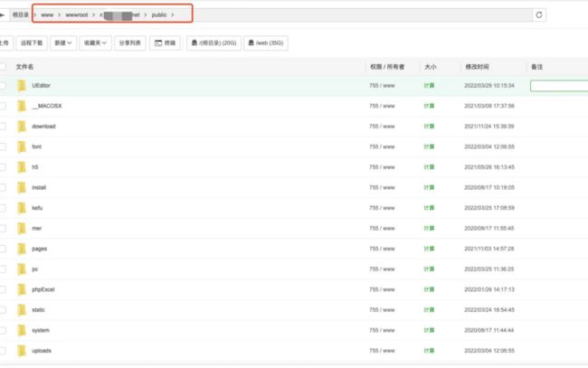The height and width of the screenshot is (368, 588).
Task: Calculate size of the UEditor folder
Action: point(429,86)
